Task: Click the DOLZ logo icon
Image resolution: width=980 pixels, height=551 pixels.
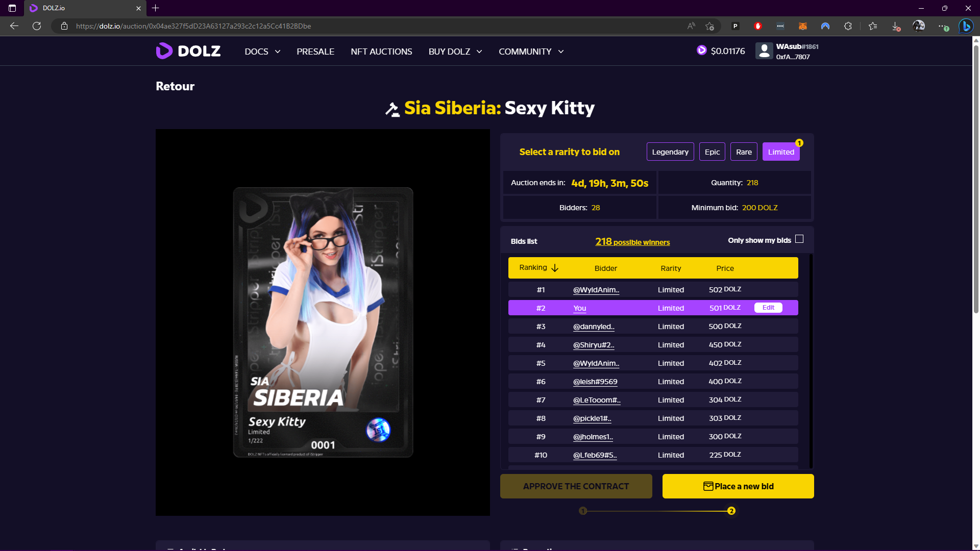Action: 164,51
